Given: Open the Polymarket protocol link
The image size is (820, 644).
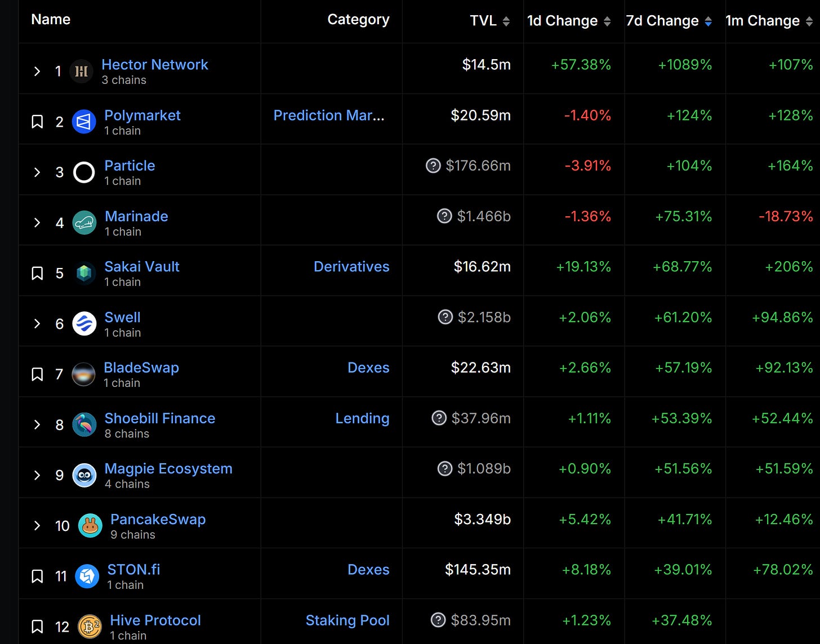Looking at the screenshot, I should point(142,115).
